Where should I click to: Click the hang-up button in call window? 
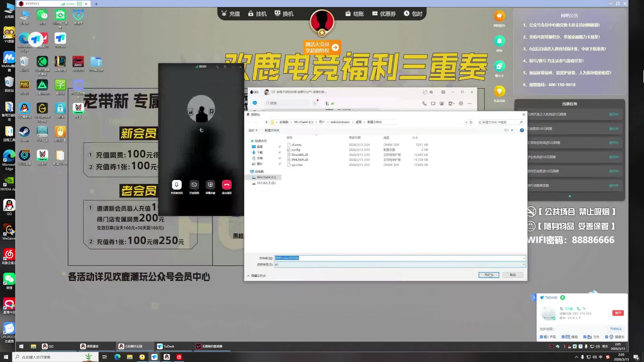point(226,185)
